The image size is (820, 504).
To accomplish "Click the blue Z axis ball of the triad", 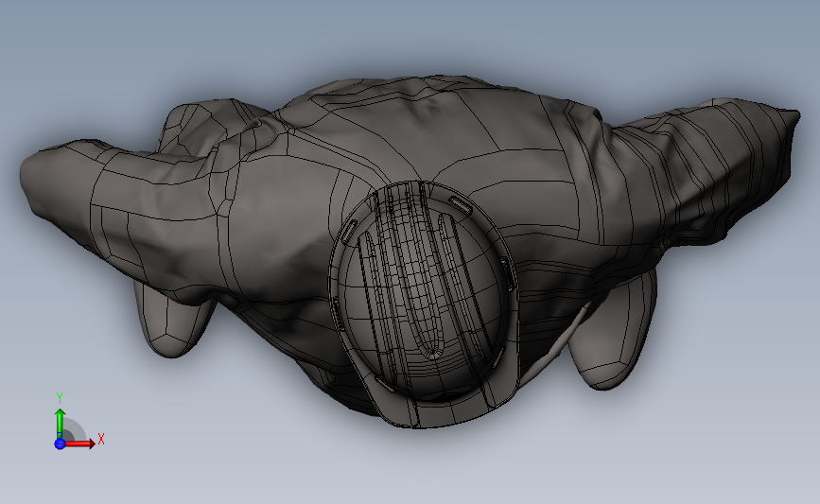I will click(x=60, y=443).
